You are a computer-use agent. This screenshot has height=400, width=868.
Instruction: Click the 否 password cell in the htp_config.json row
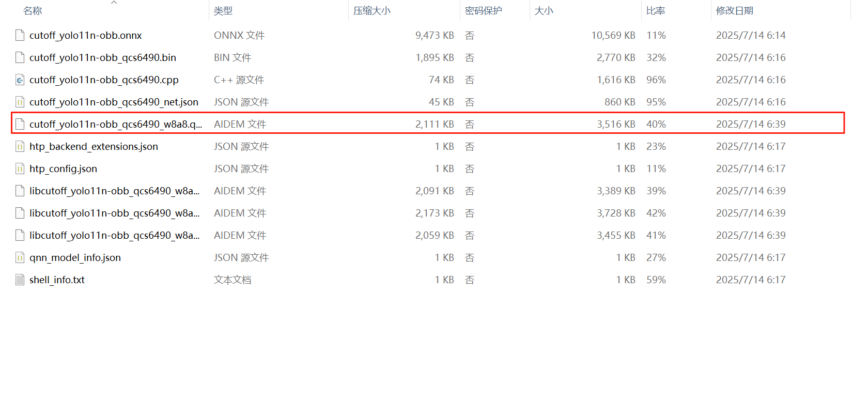coord(470,168)
